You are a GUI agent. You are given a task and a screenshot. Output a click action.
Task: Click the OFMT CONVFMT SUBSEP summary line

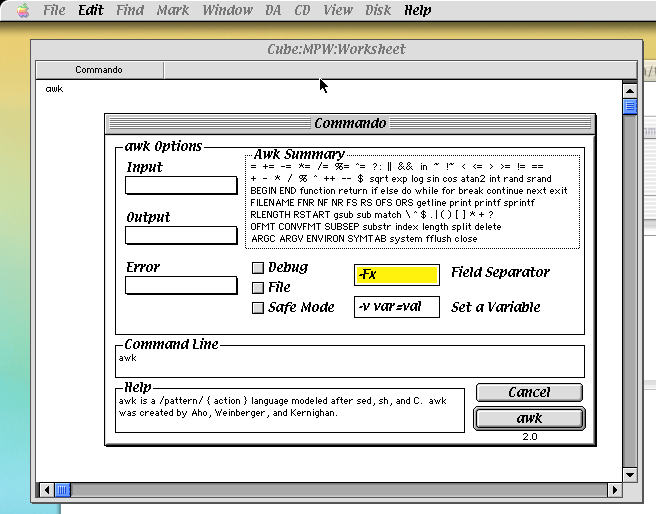click(x=376, y=227)
